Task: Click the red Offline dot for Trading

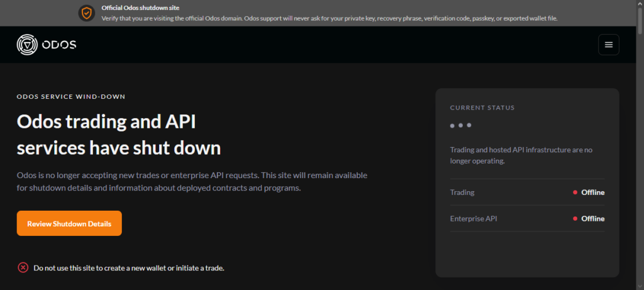Action: pyautogui.click(x=575, y=192)
